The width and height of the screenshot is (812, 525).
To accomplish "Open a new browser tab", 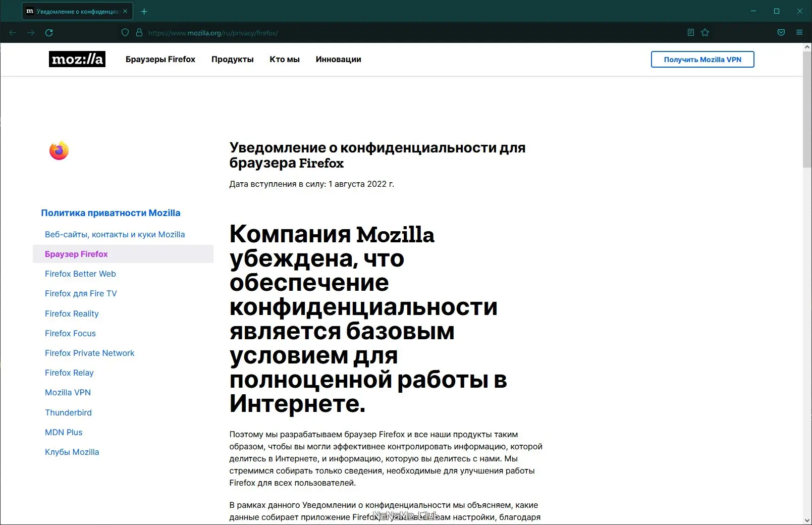I will coord(144,11).
